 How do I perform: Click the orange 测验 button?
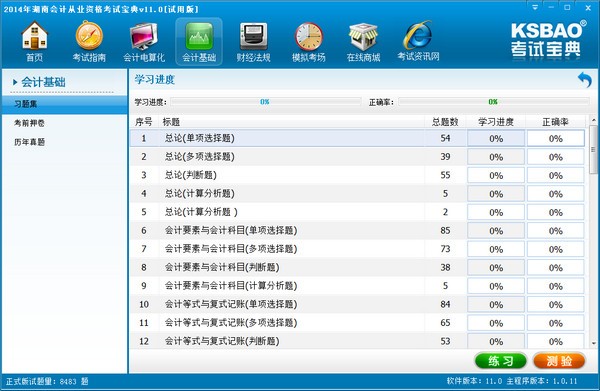point(559,361)
